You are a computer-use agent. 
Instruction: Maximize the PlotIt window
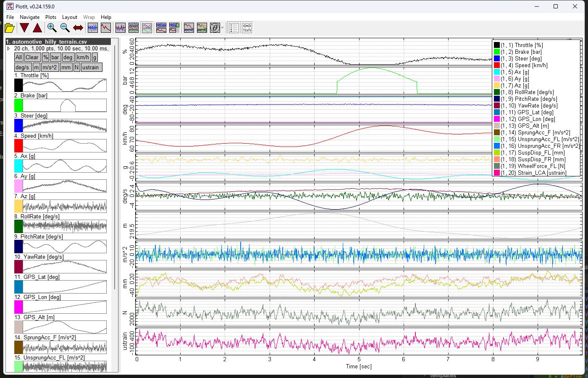click(556, 6)
